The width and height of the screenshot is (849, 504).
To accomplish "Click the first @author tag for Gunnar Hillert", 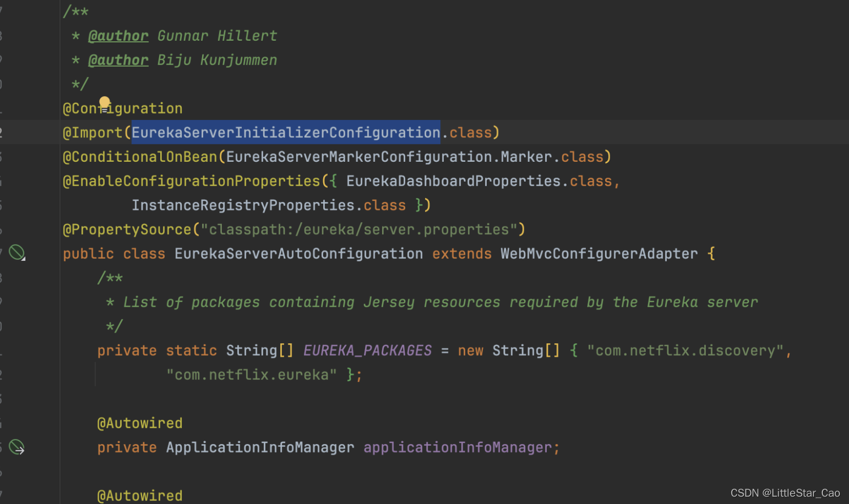I will point(118,36).
